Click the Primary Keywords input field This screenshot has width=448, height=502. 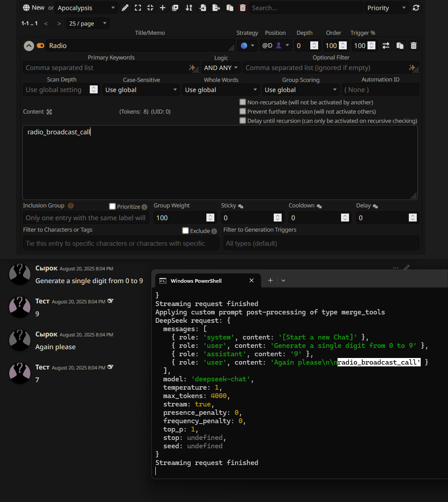click(111, 68)
